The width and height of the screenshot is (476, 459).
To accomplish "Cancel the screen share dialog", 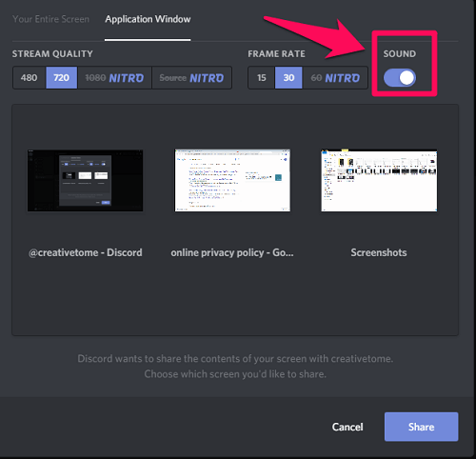I will tap(347, 427).
